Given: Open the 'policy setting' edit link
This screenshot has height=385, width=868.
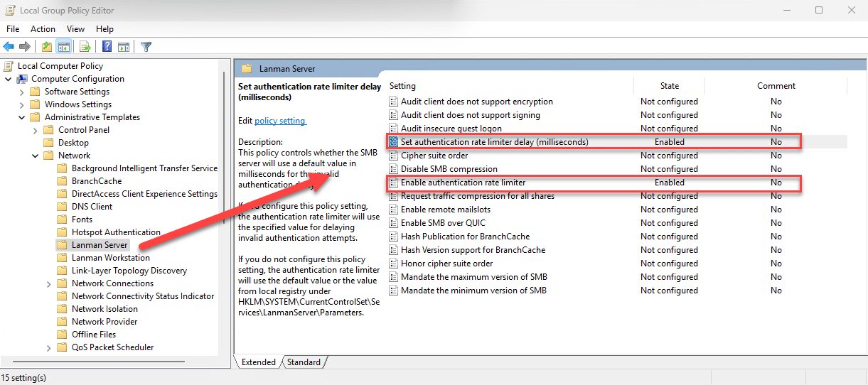Looking at the screenshot, I should (x=280, y=121).
